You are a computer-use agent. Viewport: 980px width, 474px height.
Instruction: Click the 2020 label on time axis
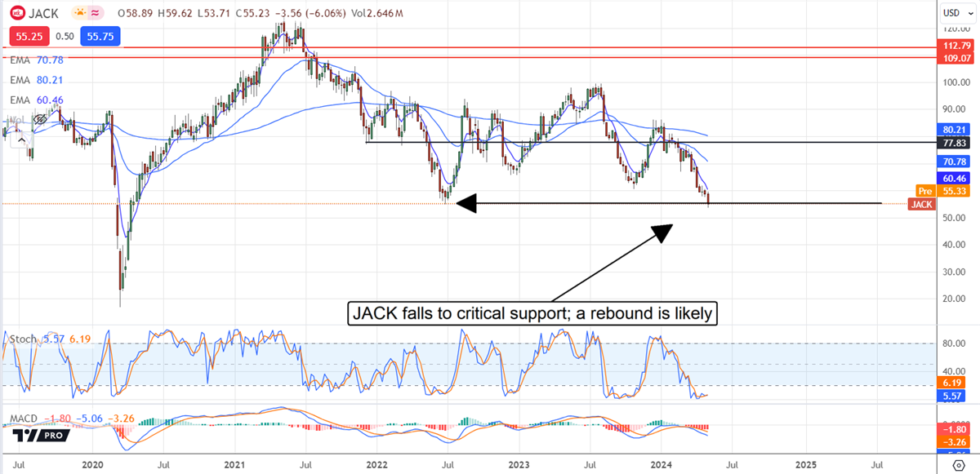tap(93, 463)
